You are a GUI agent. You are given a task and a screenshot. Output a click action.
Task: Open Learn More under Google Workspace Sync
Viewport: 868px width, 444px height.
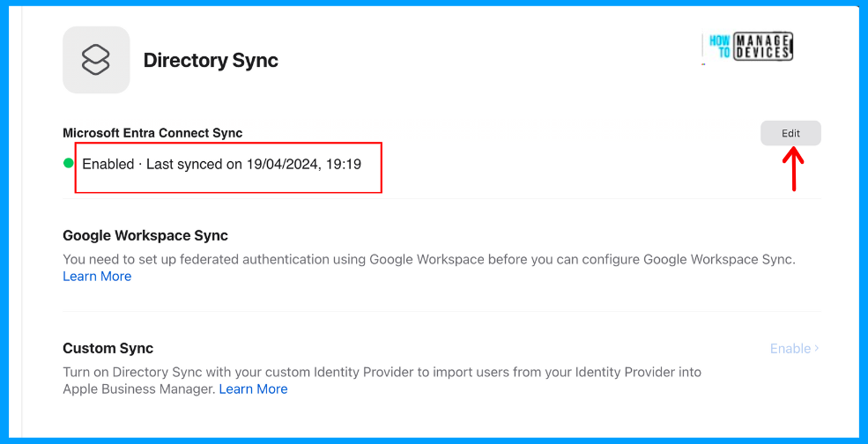pyautogui.click(x=97, y=277)
